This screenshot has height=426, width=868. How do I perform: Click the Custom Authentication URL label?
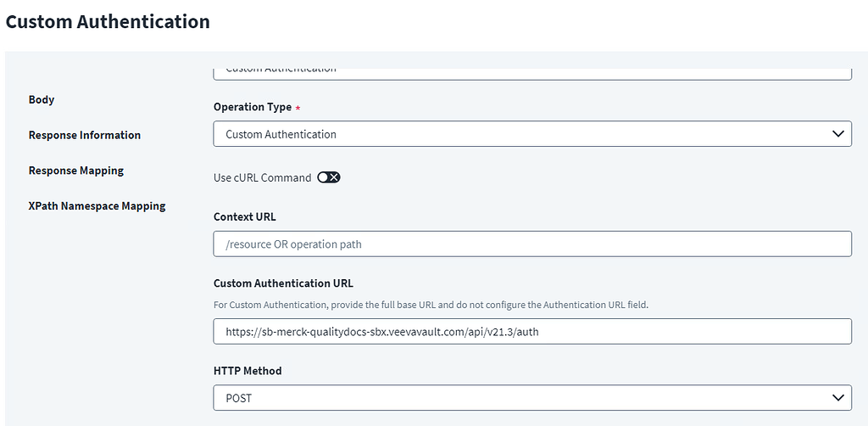[283, 283]
